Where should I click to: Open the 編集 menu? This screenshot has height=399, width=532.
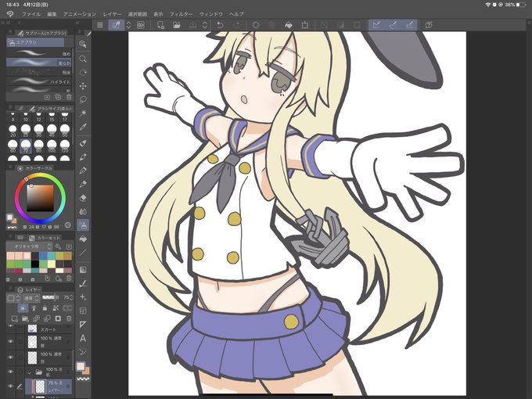pyautogui.click(x=52, y=14)
